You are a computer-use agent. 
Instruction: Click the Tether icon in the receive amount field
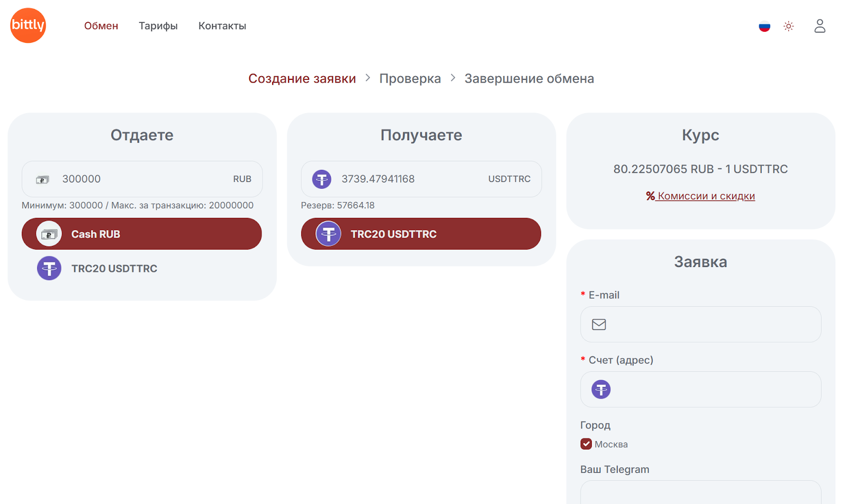(321, 179)
